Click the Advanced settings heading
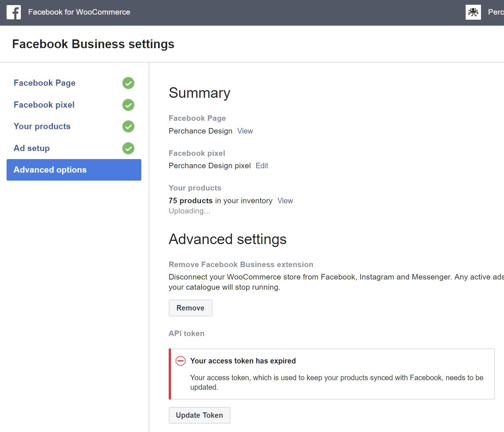This screenshot has height=432, width=504. click(x=228, y=239)
